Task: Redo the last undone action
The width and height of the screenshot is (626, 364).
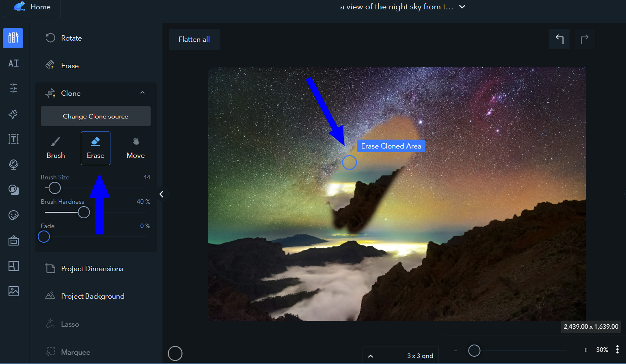Action: coord(585,39)
